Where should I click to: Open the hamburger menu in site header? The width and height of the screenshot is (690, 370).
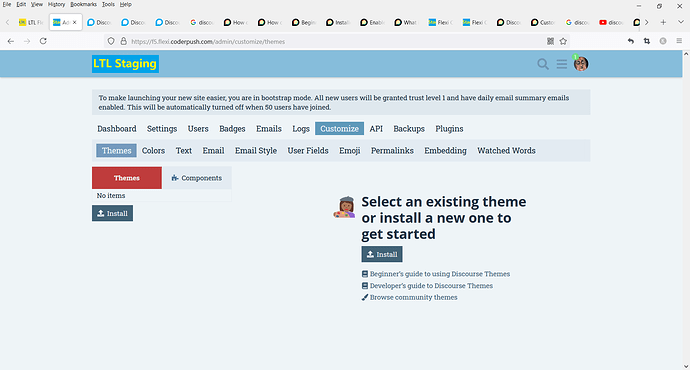point(562,64)
